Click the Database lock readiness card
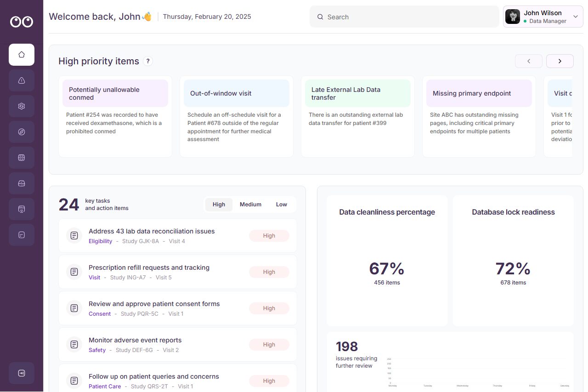The width and height of the screenshot is (588, 392). (x=513, y=261)
